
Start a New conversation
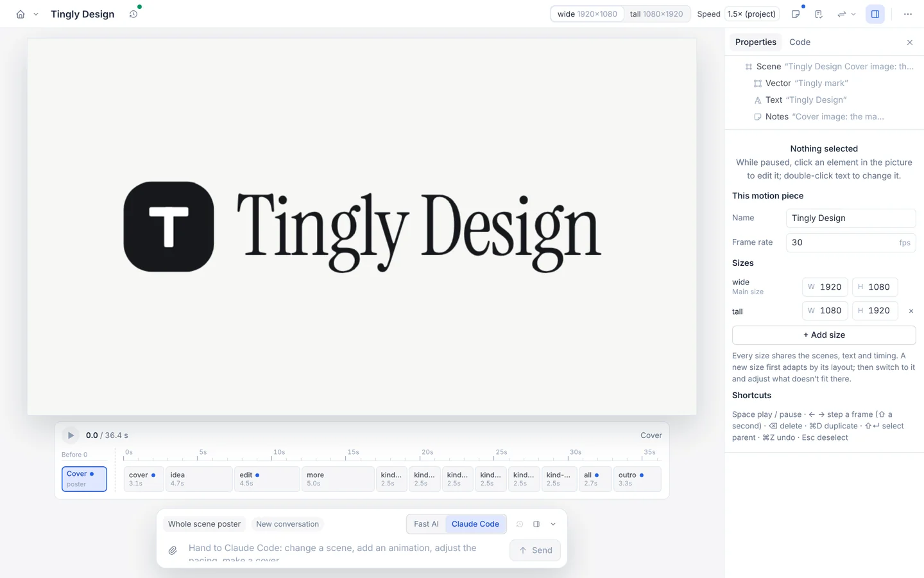click(287, 524)
